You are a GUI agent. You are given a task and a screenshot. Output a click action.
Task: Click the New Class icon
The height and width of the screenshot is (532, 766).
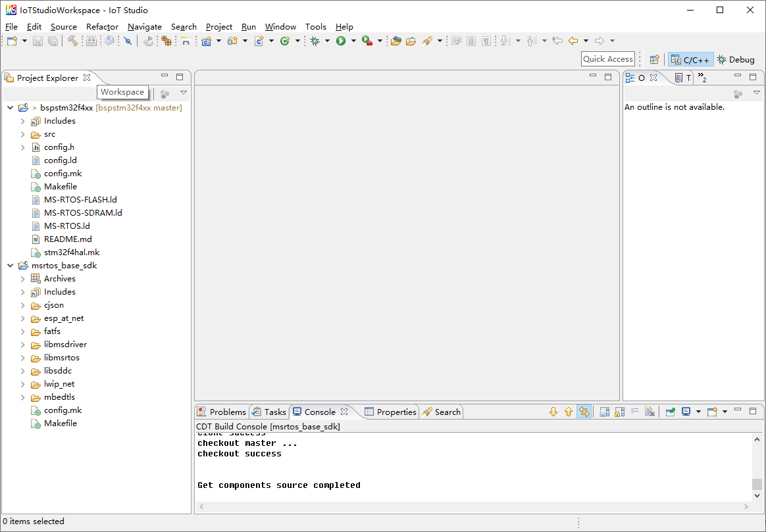coord(285,41)
